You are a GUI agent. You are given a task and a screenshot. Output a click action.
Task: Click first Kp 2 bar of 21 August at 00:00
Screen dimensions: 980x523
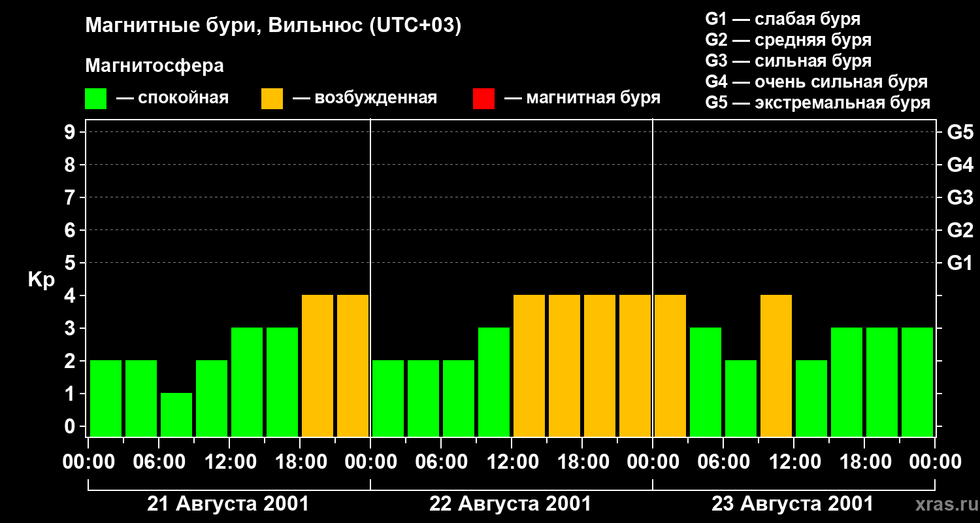point(106,398)
